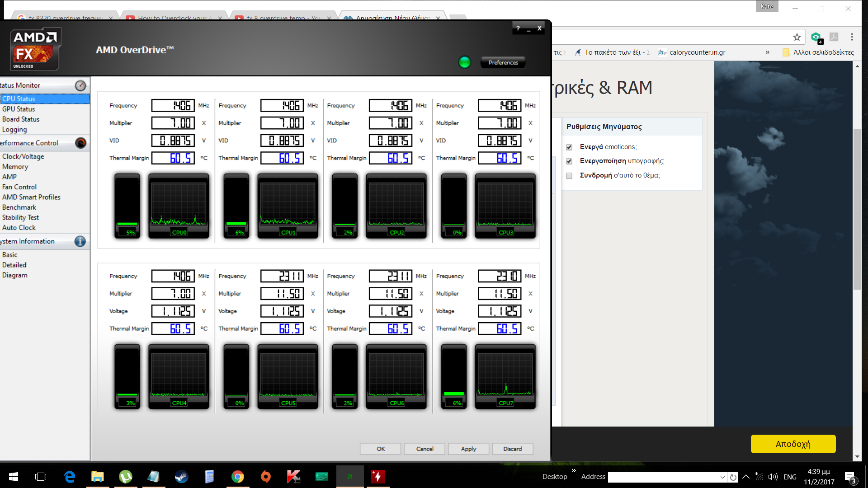868x488 pixels.
Task: Open the Chrome three-dot menu
Action: (x=852, y=37)
